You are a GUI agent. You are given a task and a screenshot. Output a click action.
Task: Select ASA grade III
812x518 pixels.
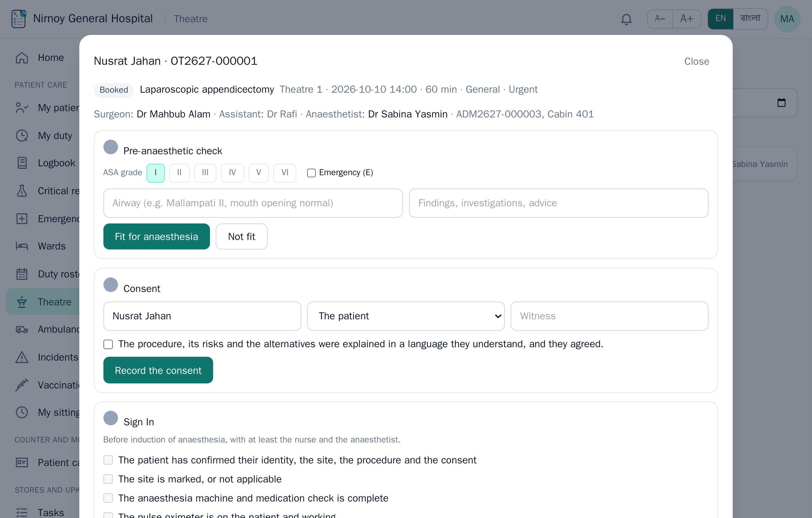(205, 173)
